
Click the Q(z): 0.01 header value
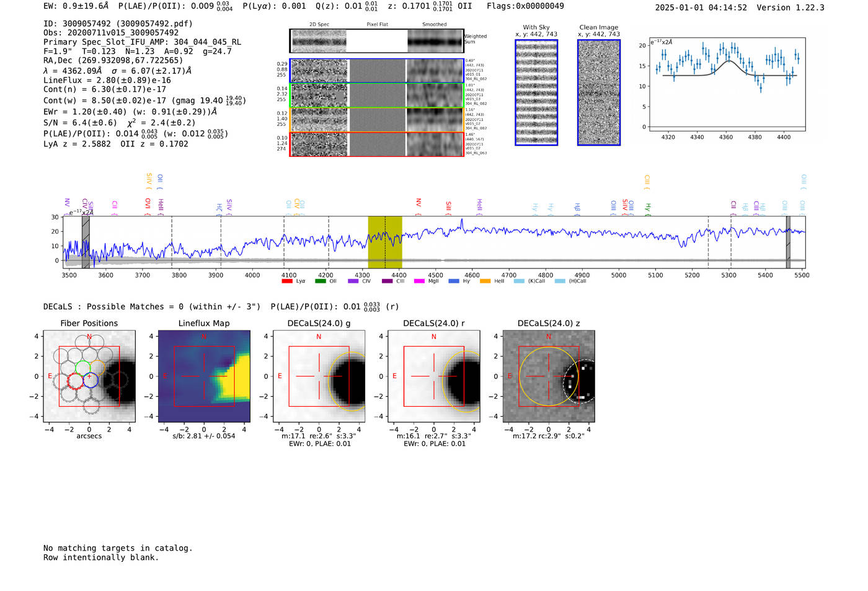coord(347,6)
